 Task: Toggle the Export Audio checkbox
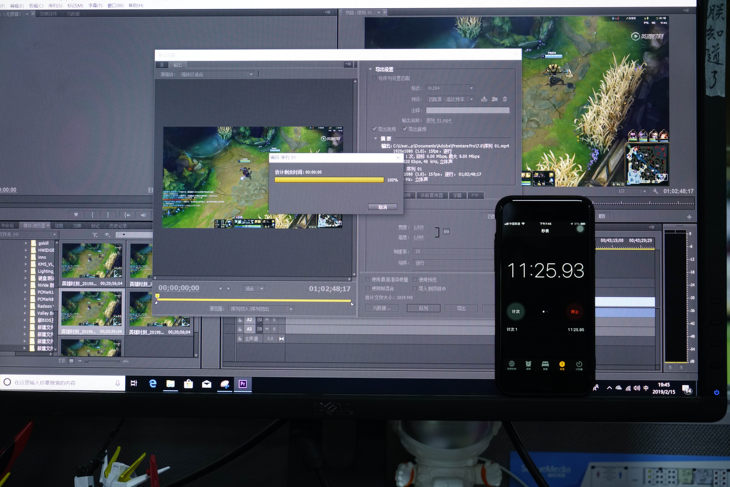405,129
